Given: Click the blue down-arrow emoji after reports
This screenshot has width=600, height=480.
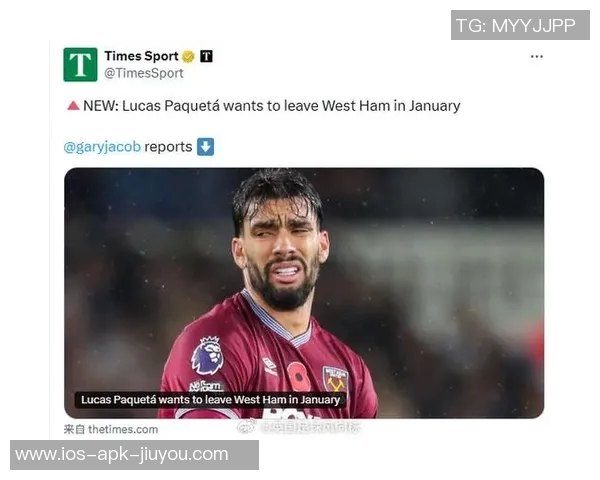Looking at the screenshot, I should (205, 147).
